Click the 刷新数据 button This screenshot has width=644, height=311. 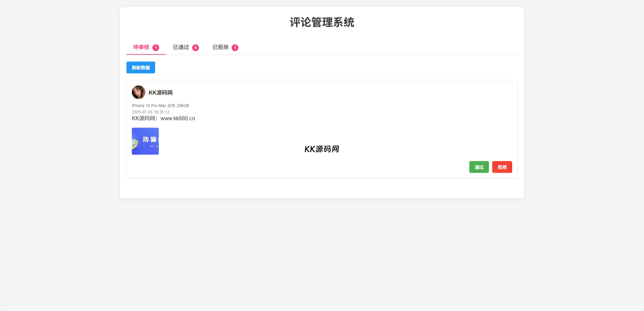click(141, 67)
